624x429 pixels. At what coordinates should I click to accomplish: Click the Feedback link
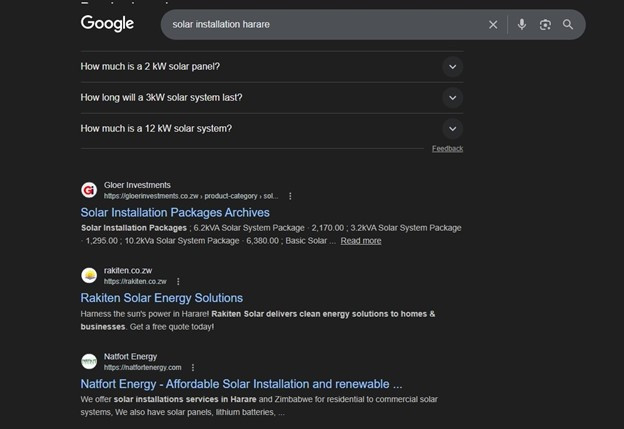tap(447, 149)
